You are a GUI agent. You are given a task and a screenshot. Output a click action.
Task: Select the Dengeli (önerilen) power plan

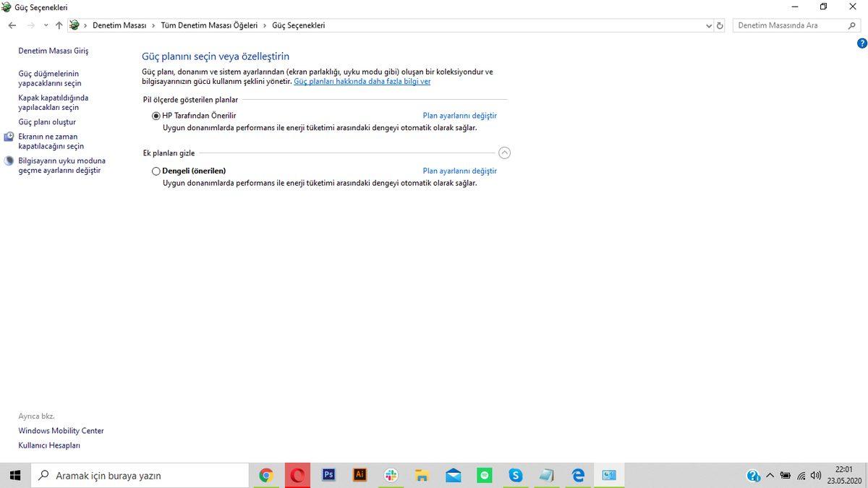156,171
